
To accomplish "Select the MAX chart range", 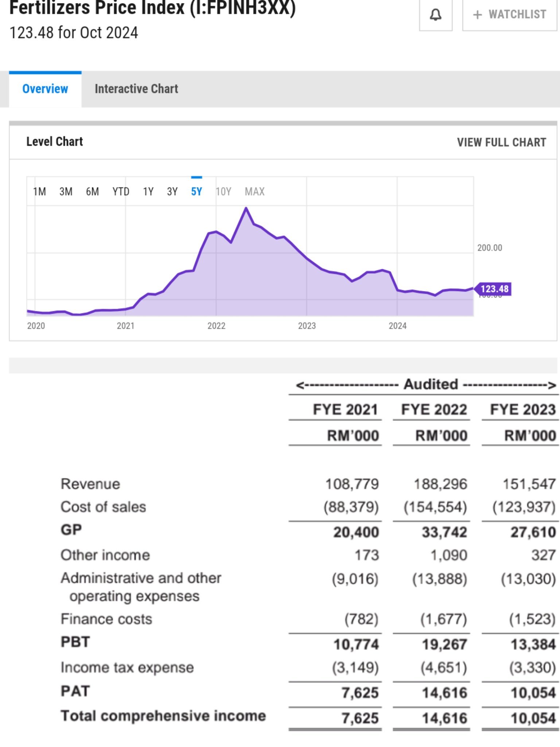I will [254, 191].
